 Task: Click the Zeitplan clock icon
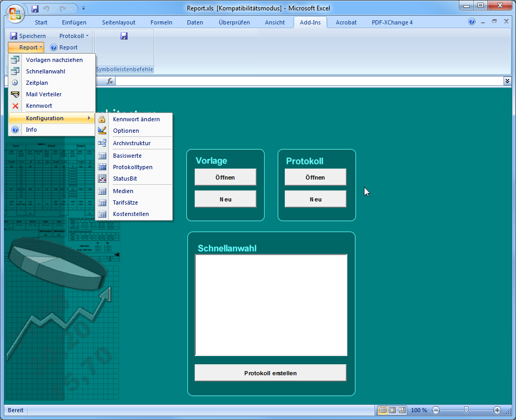point(15,83)
